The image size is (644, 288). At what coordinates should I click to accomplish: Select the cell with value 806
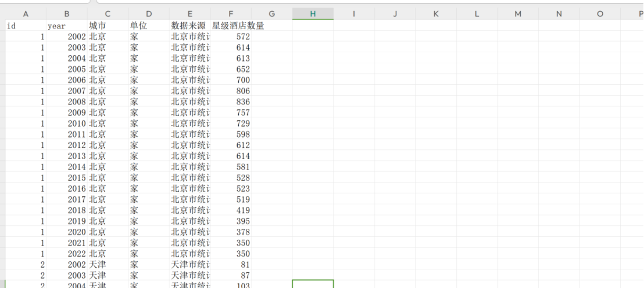click(x=231, y=91)
